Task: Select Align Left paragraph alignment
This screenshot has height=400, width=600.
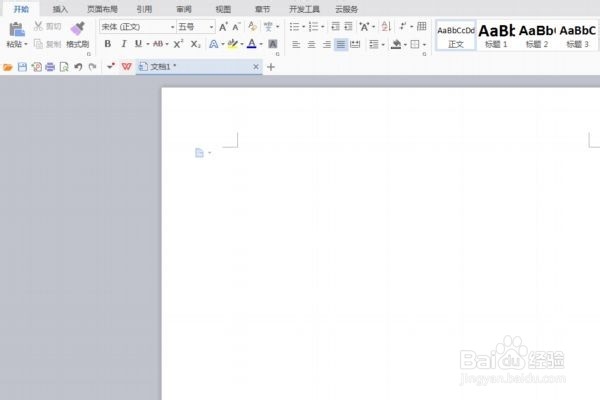Action: pos(296,44)
